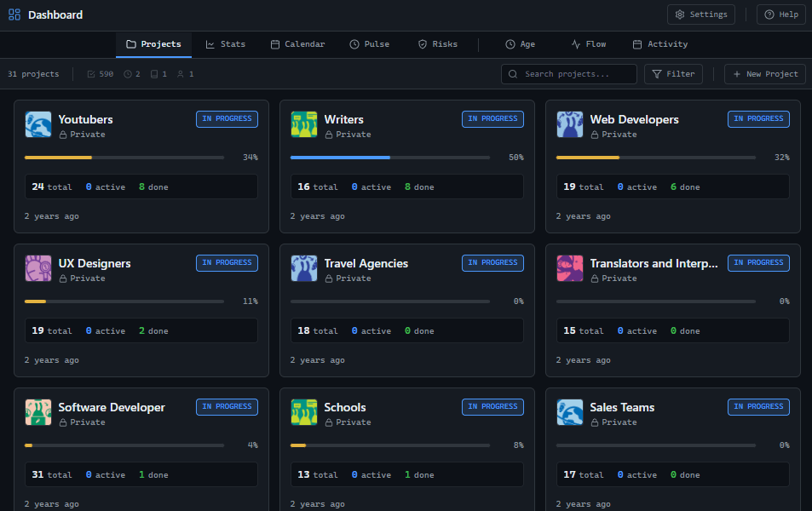The height and width of the screenshot is (511, 812).
Task: Create a new project via New Project button
Action: coord(764,74)
